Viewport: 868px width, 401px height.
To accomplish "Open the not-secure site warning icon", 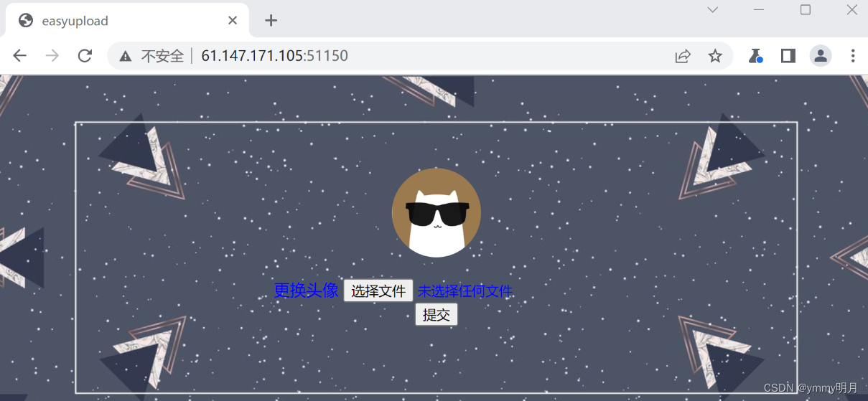I will [126, 56].
